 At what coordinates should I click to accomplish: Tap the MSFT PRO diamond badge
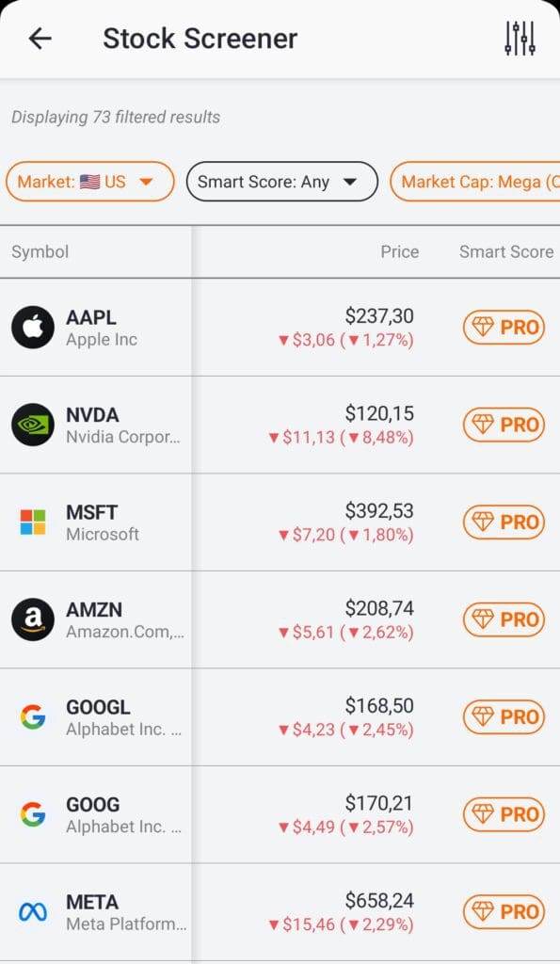coord(504,522)
